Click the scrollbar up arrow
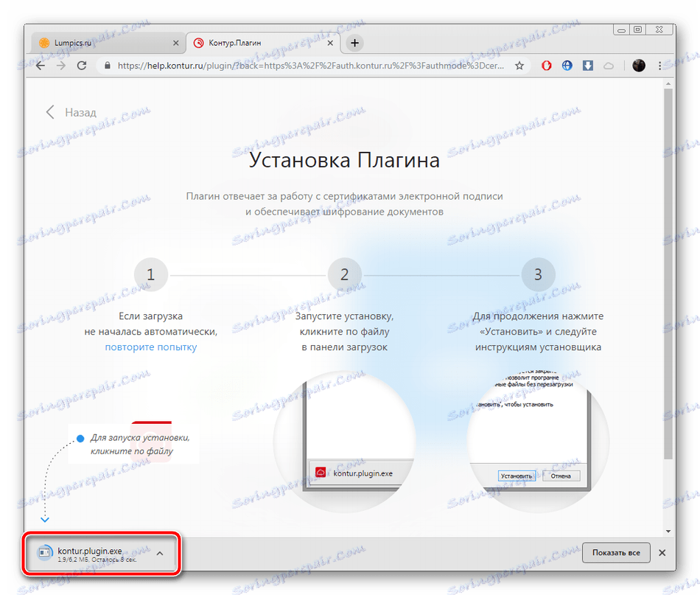This screenshot has height=595, width=700. 668,83
